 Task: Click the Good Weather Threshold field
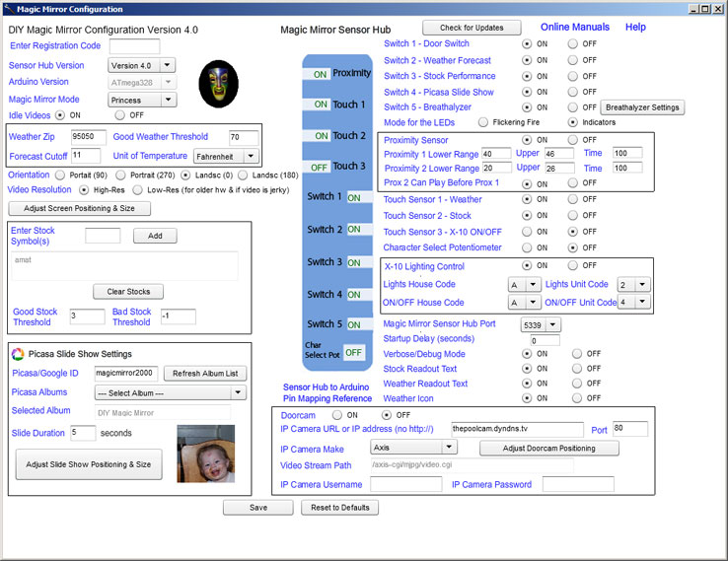[x=244, y=137]
